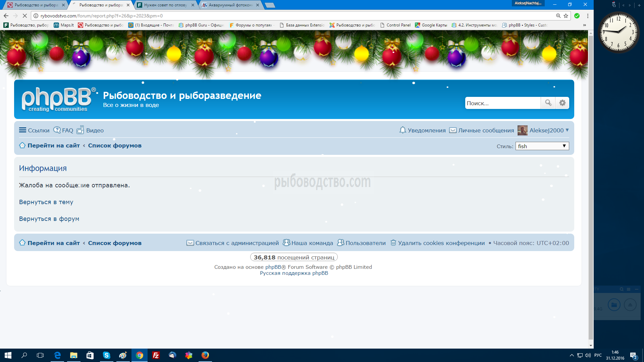Click the Вернуться в тему link
Screen dimensions: 644x362
(x=46, y=202)
